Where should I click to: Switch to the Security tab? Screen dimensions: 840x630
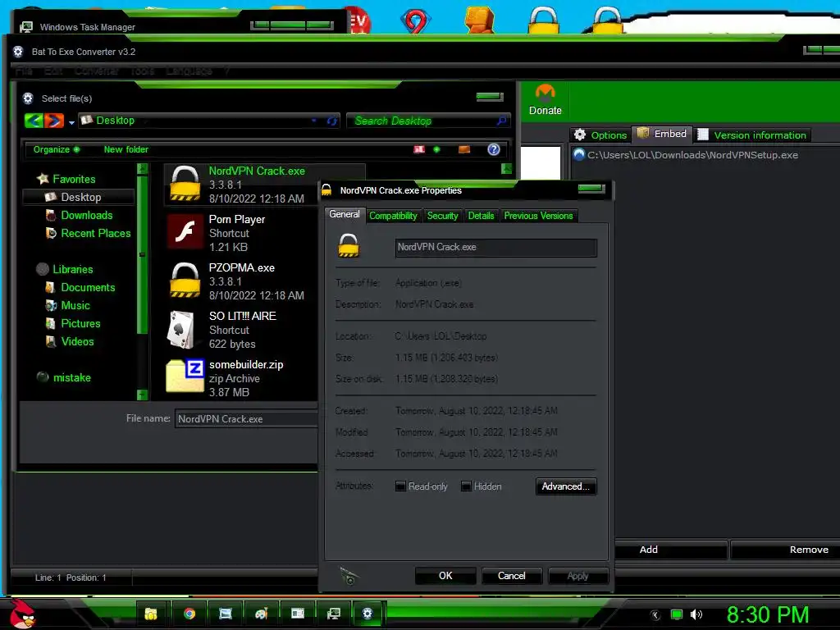point(442,216)
